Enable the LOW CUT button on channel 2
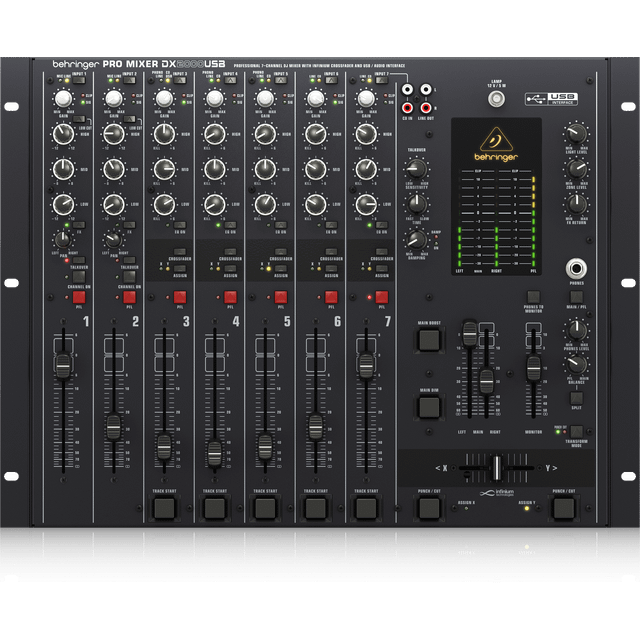This screenshot has width=640, height=640. pos(129,119)
